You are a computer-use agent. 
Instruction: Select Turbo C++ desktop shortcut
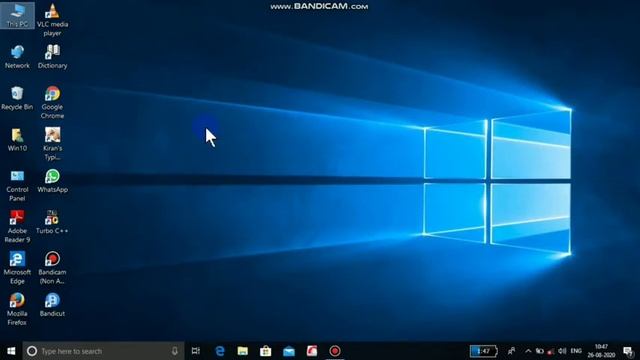tap(52, 222)
